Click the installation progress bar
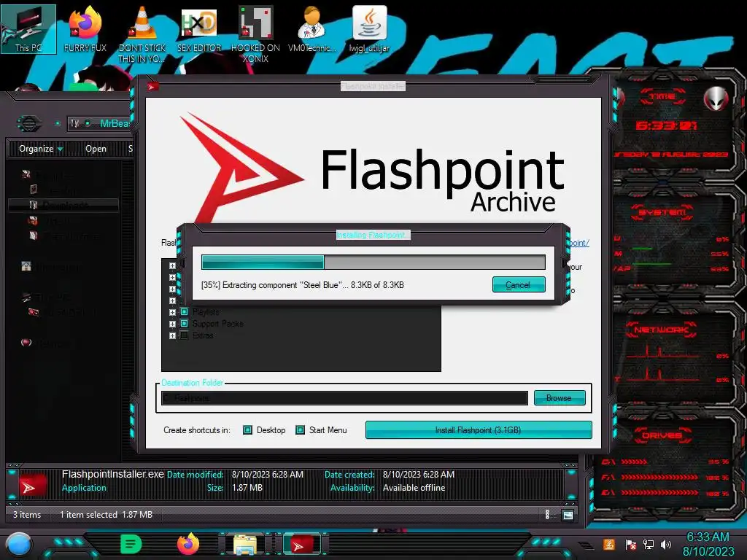Viewport: 747px width, 560px height. tap(373, 262)
